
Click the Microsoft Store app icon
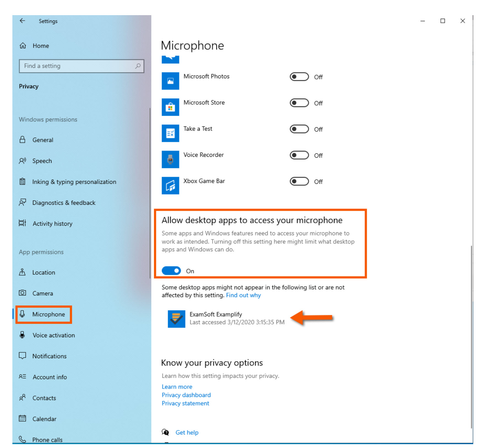170,107
